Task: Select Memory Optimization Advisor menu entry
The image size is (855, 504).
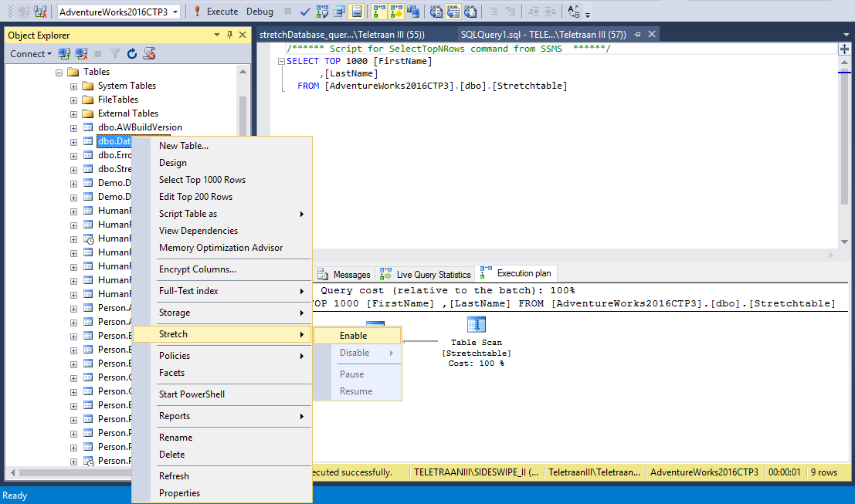Action: click(221, 247)
